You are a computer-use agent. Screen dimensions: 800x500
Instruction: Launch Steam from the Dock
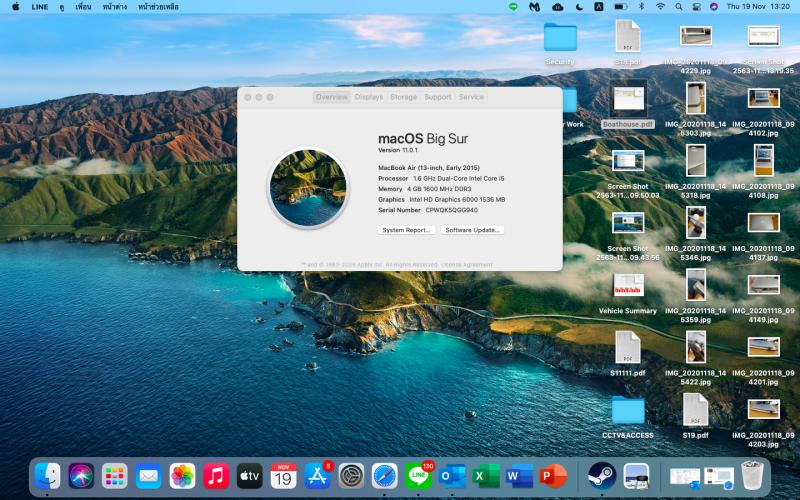tap(602, 476)
